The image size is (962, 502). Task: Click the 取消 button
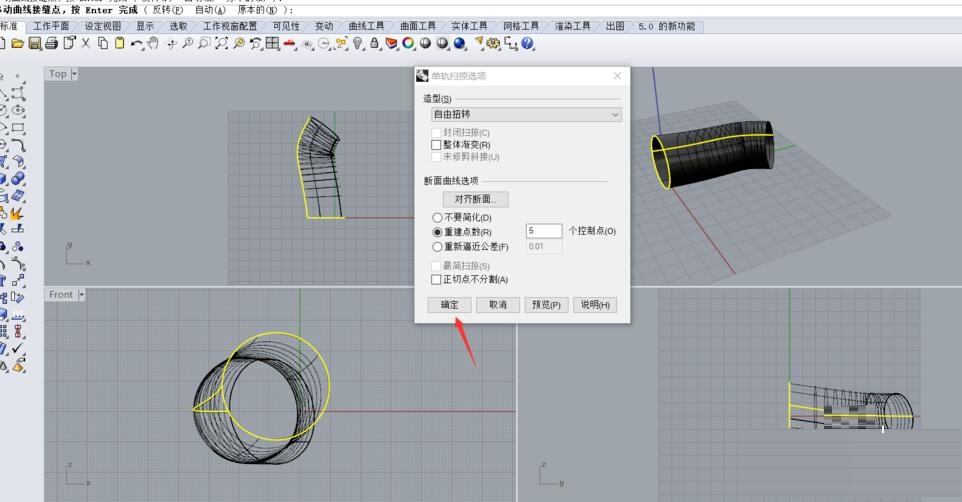[x=498, y=305]
